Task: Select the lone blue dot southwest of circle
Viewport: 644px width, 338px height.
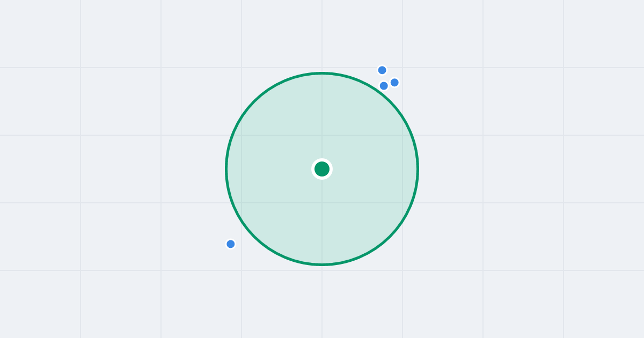Action: (x=231, y=244)
